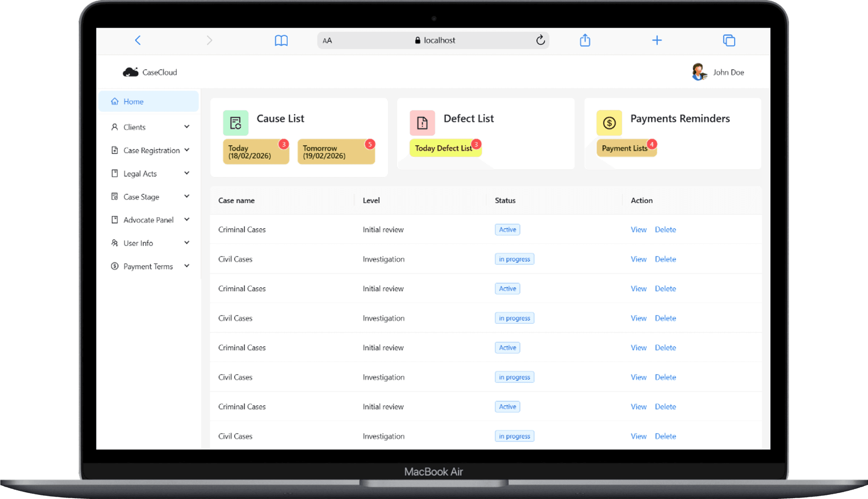This screenshot has height=499, width=868.
Task: Click the localhost address bar
Action: [x=434, y=40]
